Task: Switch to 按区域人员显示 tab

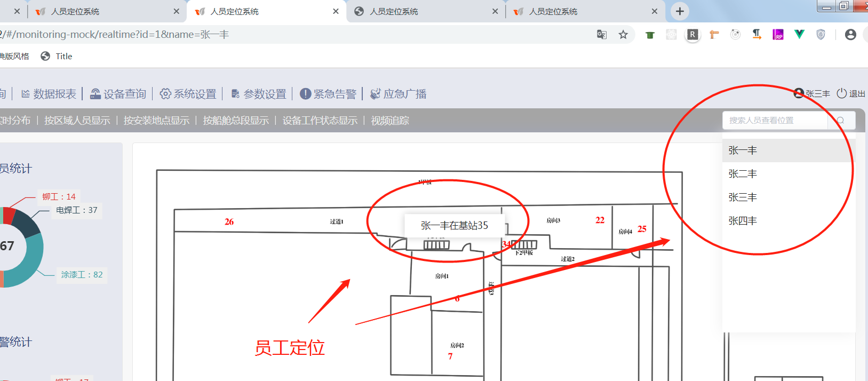Action: (x=77, y=121)
